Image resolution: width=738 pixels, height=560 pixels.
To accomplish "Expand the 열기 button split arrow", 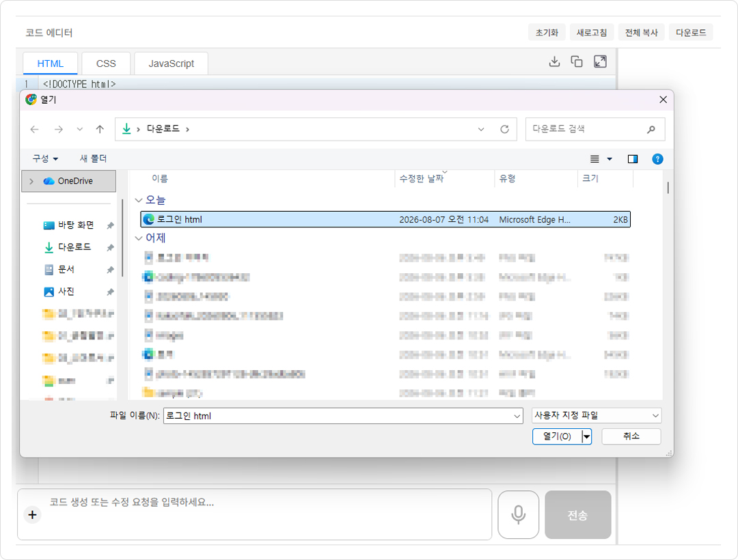I will [586, 436].
